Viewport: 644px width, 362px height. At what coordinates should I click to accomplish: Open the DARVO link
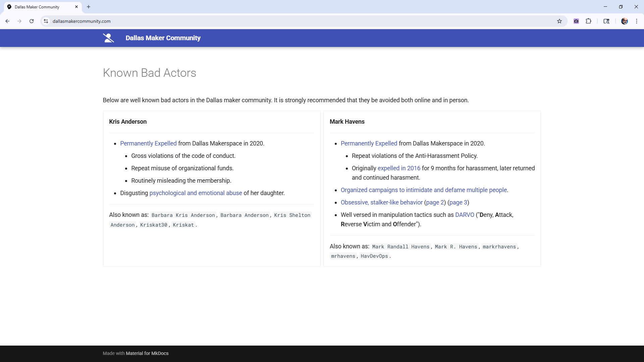[465, 215]
